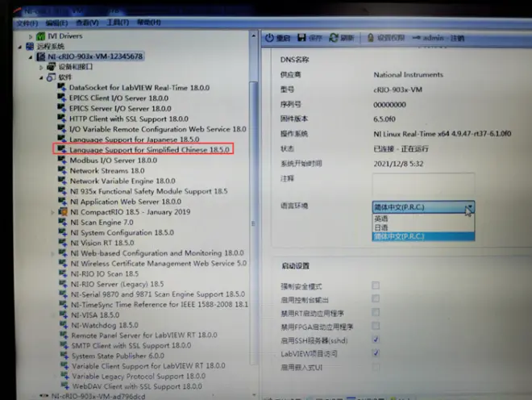
Task: Open the View (查看) menu
Action: pyautogui.click(x=87, y=23)
